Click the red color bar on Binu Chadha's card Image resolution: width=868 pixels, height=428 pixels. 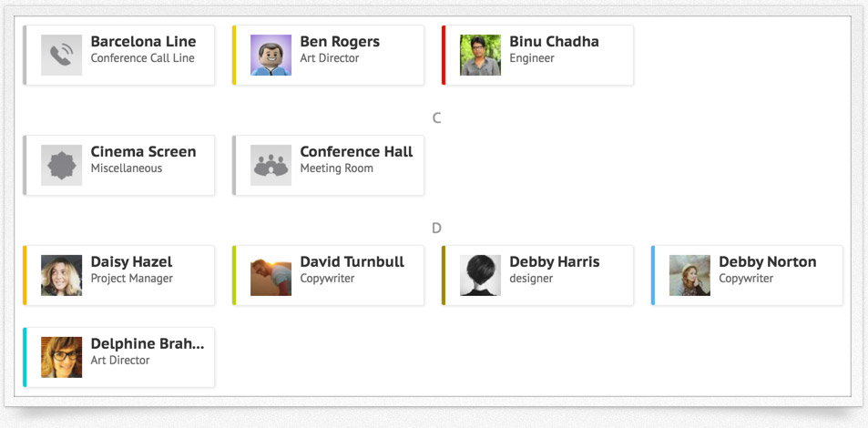tap(444, 56)
